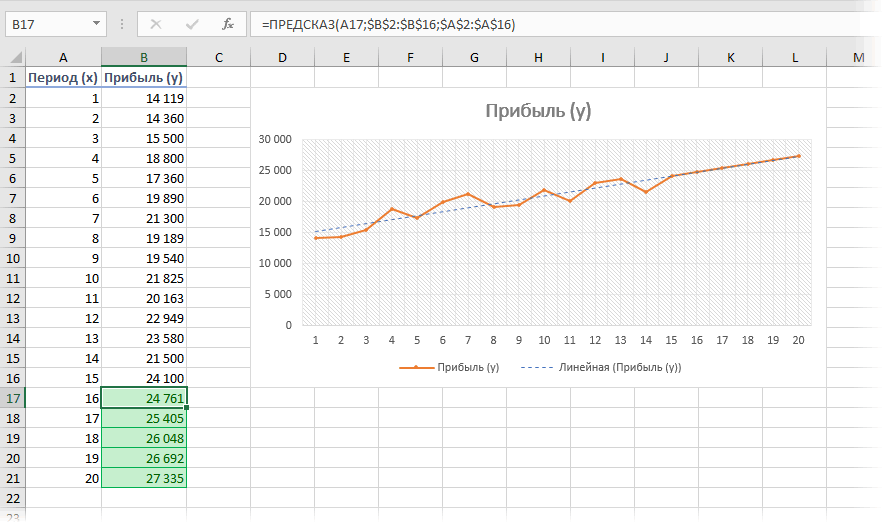
Task: Select column B header
Action: [144, 58]
